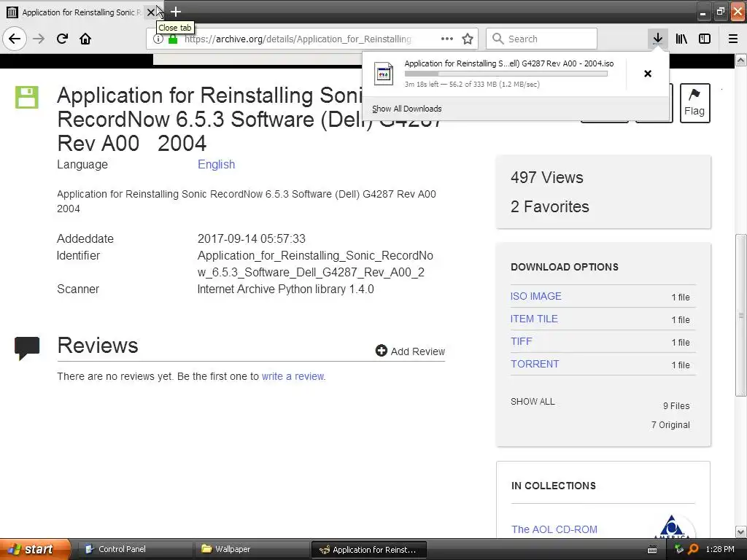The height and width of the screenshot is (560, 747).
Task: Click the scrollbar down arrow
Action: (741, 532)
